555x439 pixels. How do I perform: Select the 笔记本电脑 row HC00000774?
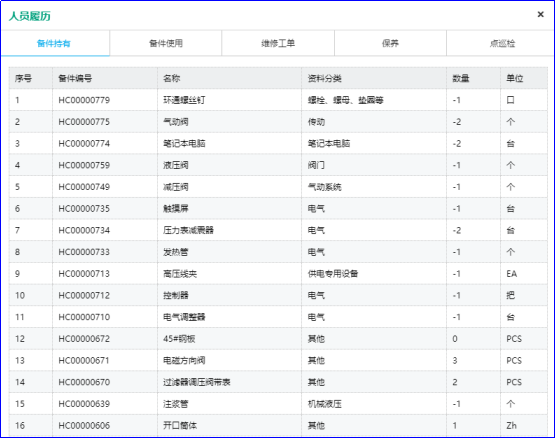[278, 143]
